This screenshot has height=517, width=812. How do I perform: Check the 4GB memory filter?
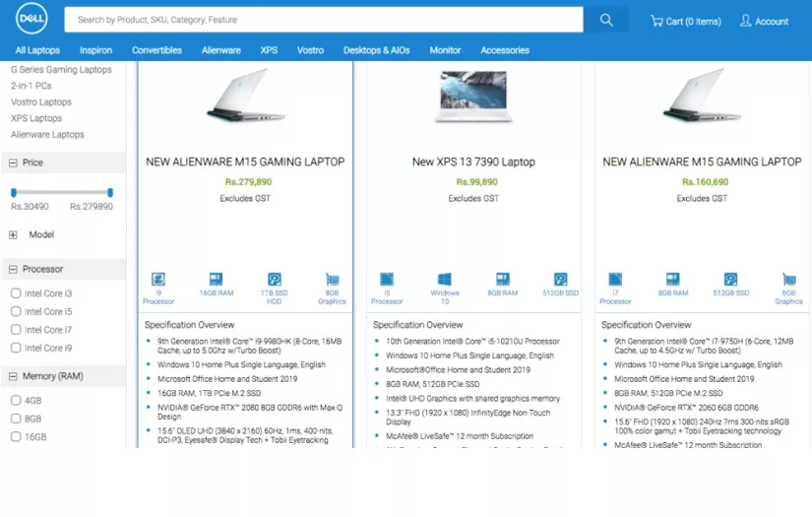coord(16,401)
